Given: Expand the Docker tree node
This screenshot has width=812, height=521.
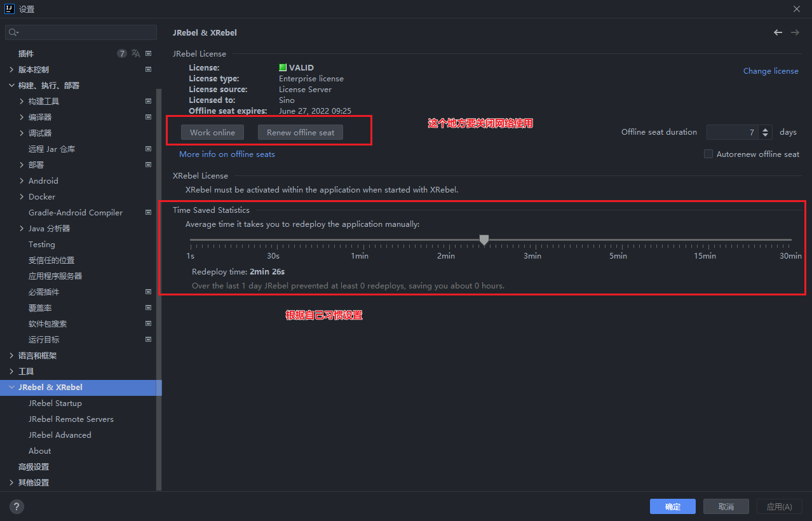Looking at the screenshot, I should [x=22, y=196].
